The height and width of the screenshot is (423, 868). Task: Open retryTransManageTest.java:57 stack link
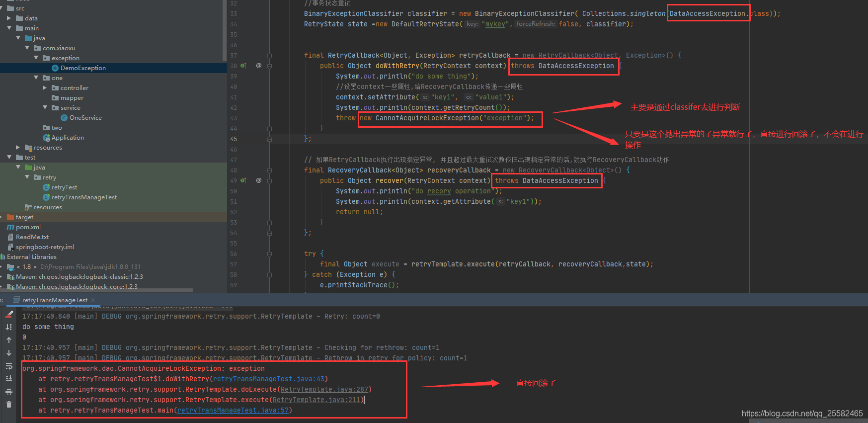(x=233, y=411)
